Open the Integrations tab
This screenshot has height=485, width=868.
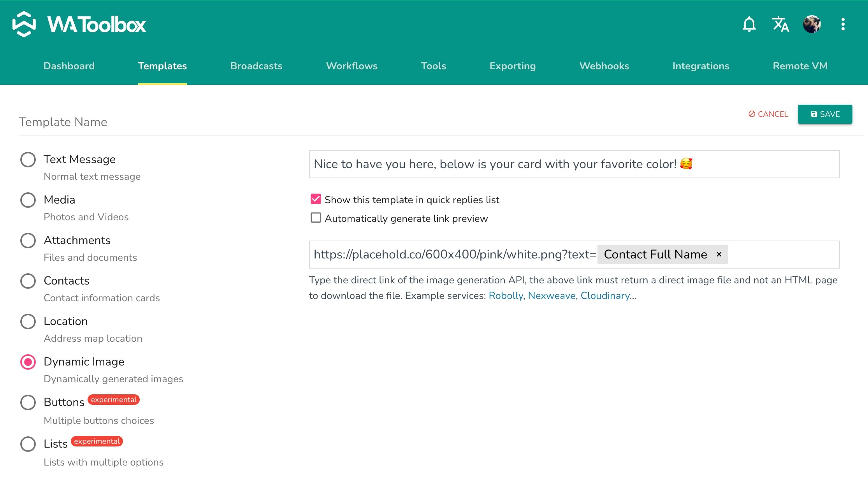[701, 66]
